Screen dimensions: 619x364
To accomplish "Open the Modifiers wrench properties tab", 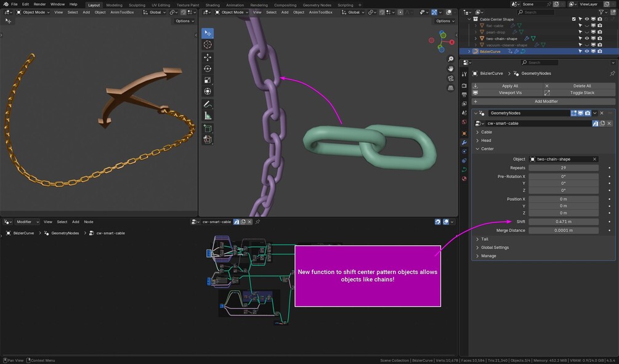I will (464, 142).
